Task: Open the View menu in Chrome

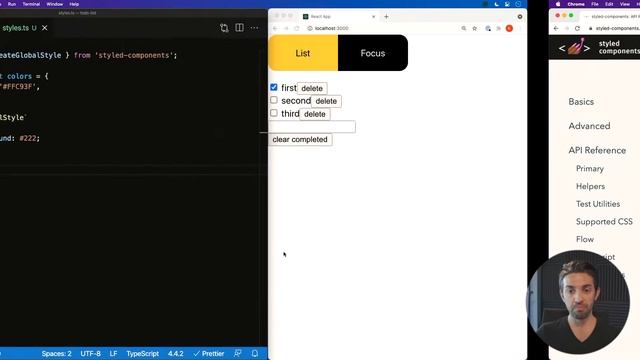Action: pos(625,4)
